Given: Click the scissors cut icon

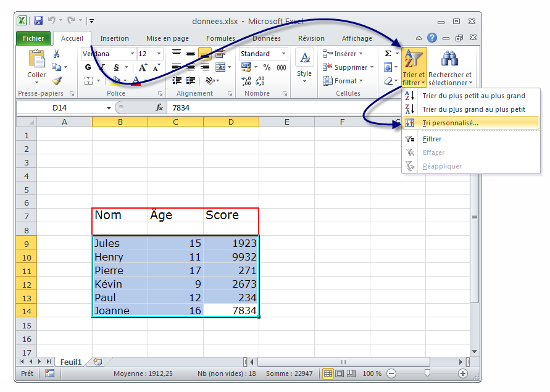Looking at the screenshot, I should coord(57,54).
